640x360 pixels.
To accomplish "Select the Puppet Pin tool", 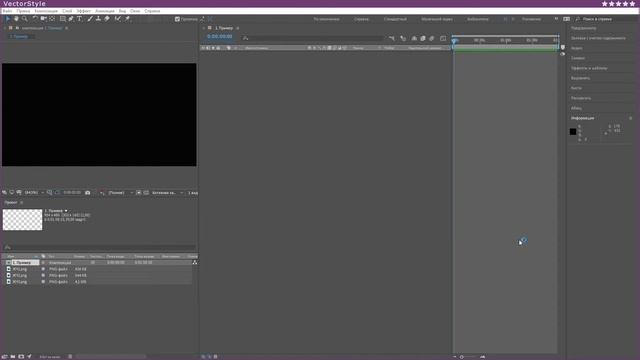I will (127, 19).
